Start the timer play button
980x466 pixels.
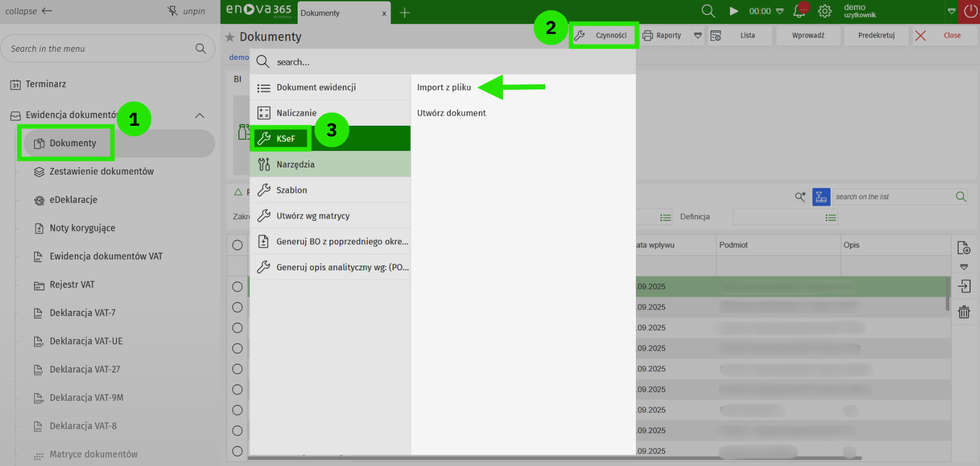tap(734, 11)
